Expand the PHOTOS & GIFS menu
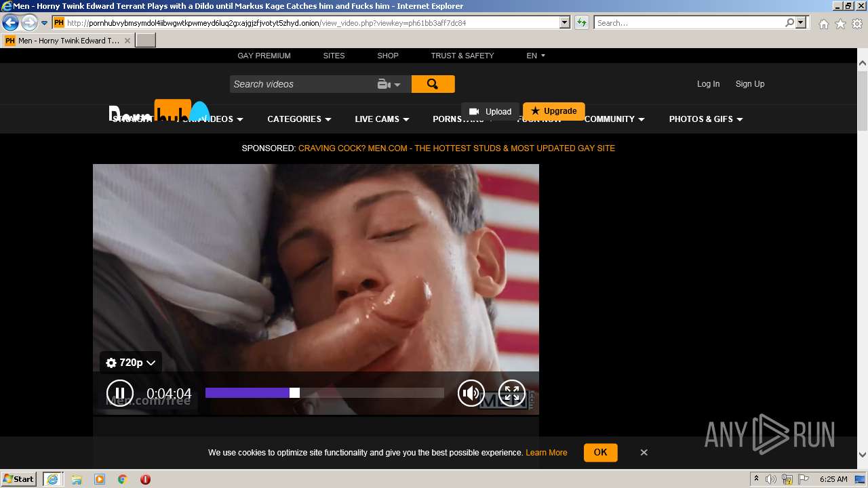Image resolution: width=868 pixels, height=488 pixels. (x=706, y=119)
